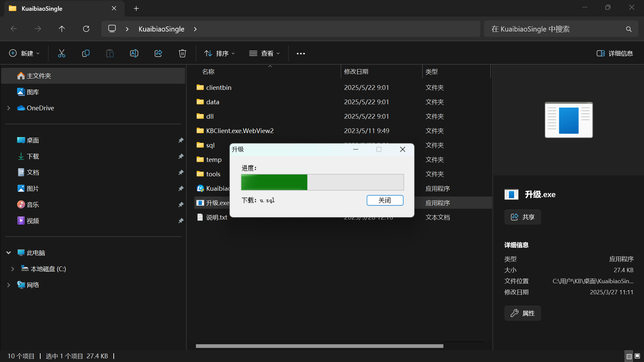Expand the 网络 tree node
The image size is (644, 362).
(9, 285)
